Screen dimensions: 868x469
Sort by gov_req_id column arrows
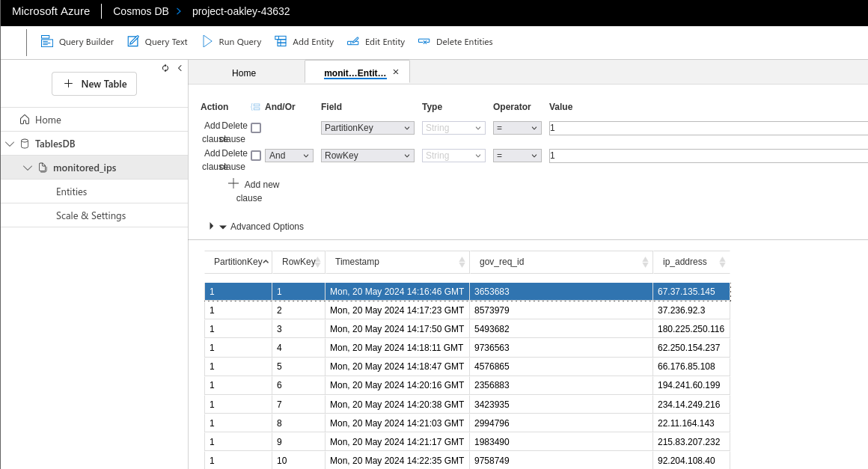(646, 262)
